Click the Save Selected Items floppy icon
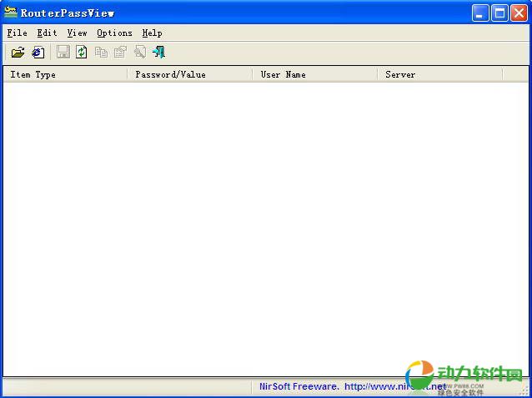The image size is (532, 398). (x=63, y=53)
